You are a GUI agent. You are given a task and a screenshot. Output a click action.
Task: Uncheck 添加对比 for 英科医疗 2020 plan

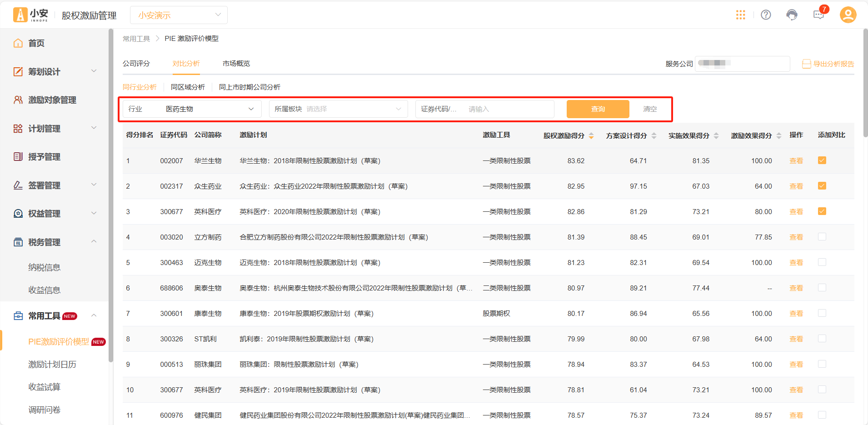[x=822, y=211]
